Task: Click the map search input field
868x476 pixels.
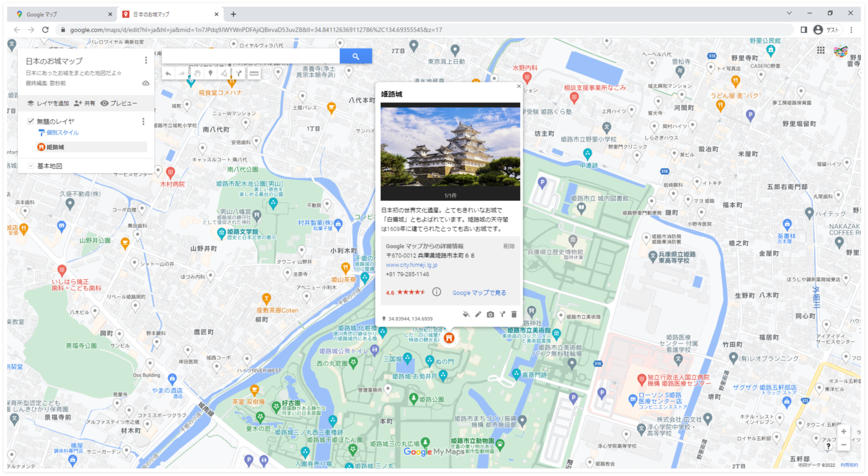Action: click(x=250, y=56)
